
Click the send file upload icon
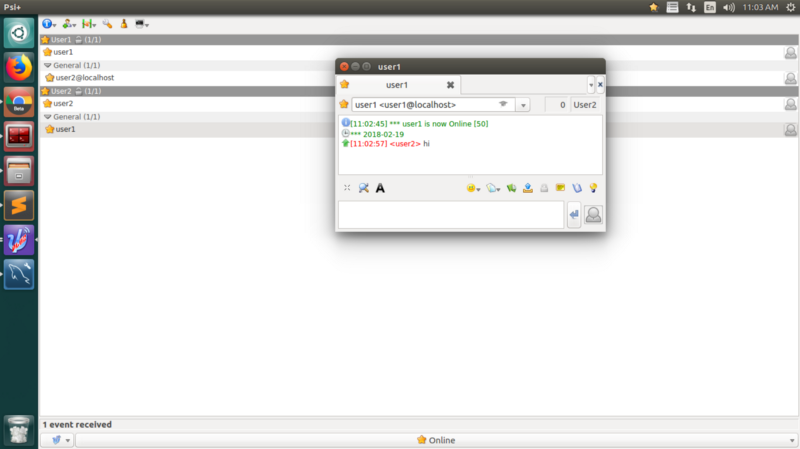(x=527, y=188)
